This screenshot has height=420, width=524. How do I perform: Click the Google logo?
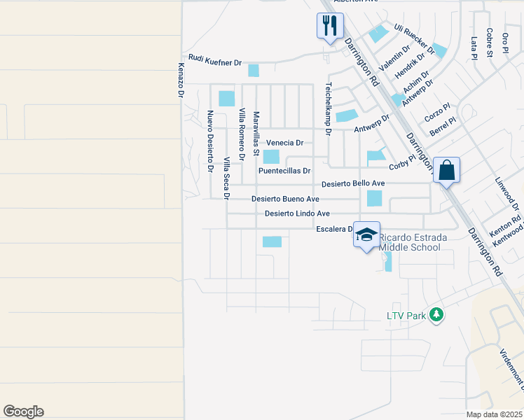pyautogui.click(x=23, y=412)
